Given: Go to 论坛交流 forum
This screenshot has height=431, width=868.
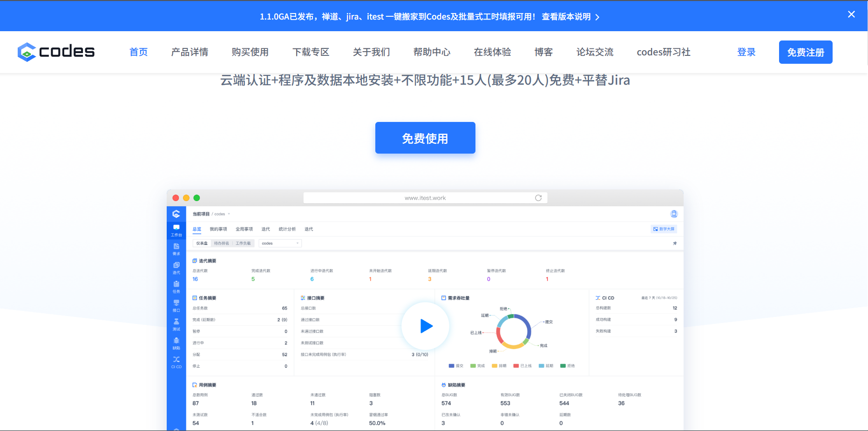Looking at the screenshot, I should coord(595,52).
